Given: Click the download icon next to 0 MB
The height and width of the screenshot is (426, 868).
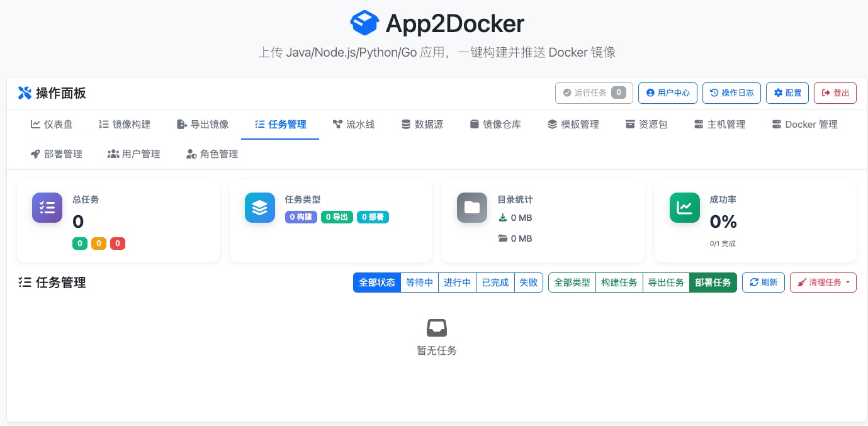Looking at the screenshot, I should click(x=502, y=218).
